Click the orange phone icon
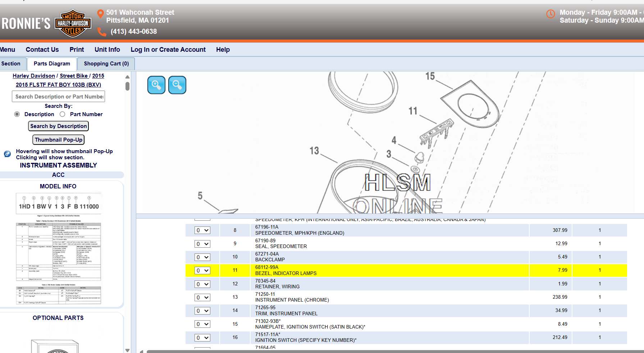Image resolution: width=644 pixels, height=353 pixels. pyautogui.click(x=102, y=32)
